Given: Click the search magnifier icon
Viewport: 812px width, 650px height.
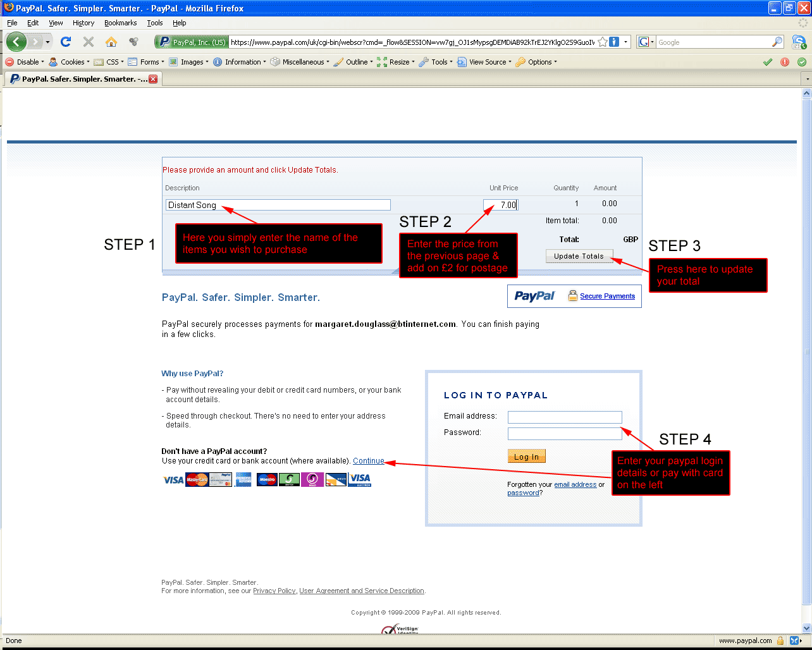Looking at the screenshot, I should tap(777, 42).
